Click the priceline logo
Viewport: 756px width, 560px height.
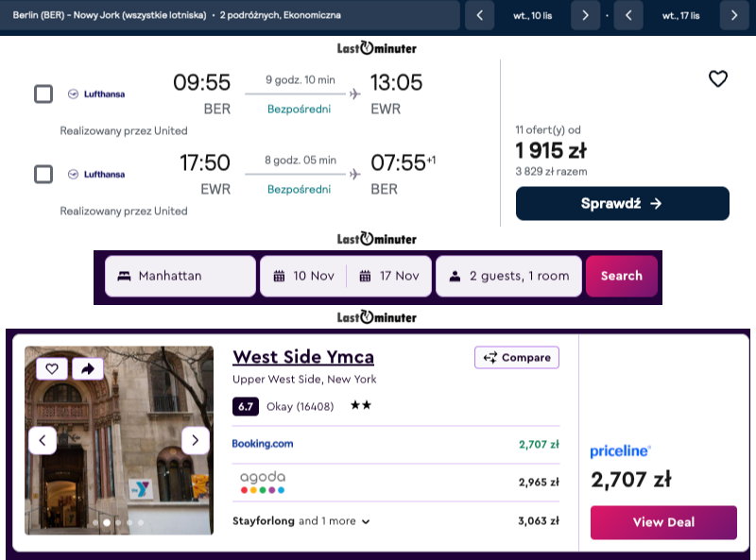[621, 451]
